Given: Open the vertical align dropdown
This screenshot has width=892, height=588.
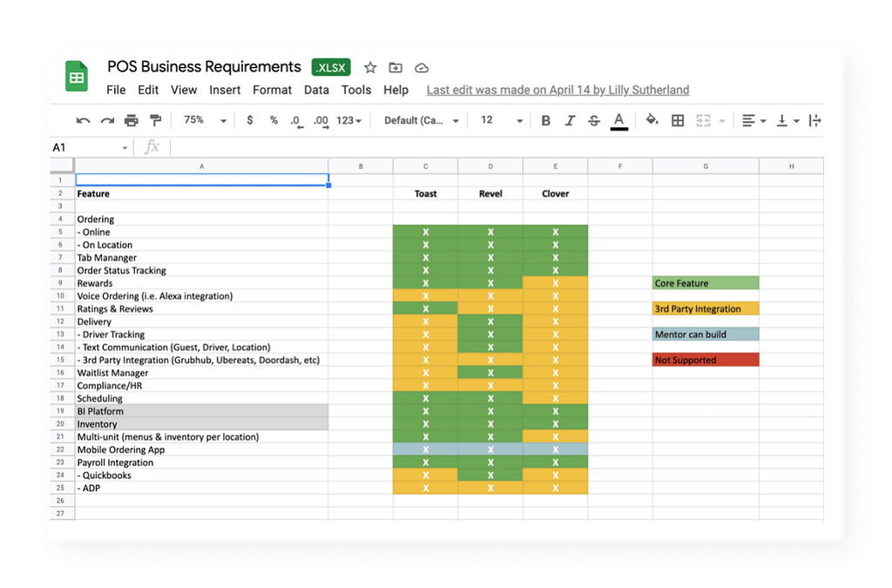Looking at the screenshot, I should pyautogui.click(x=787, y=120).
